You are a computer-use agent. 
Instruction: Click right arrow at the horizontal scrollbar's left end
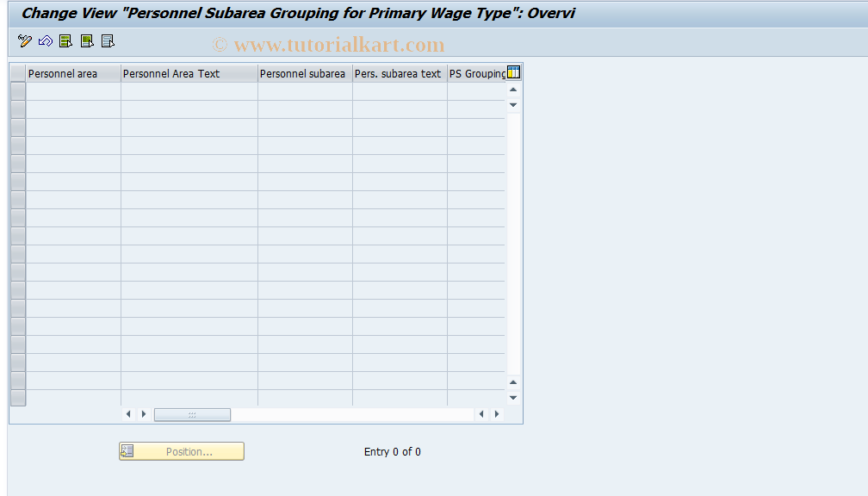pyautogui.click(x=144, y=414)
